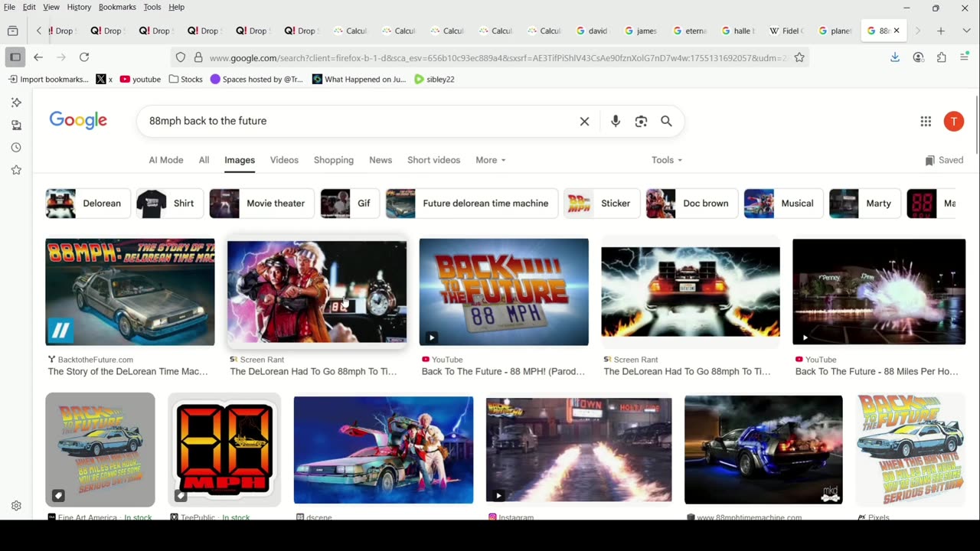Clear the search query with X
The image size is (980, 551).
[584, 121]
